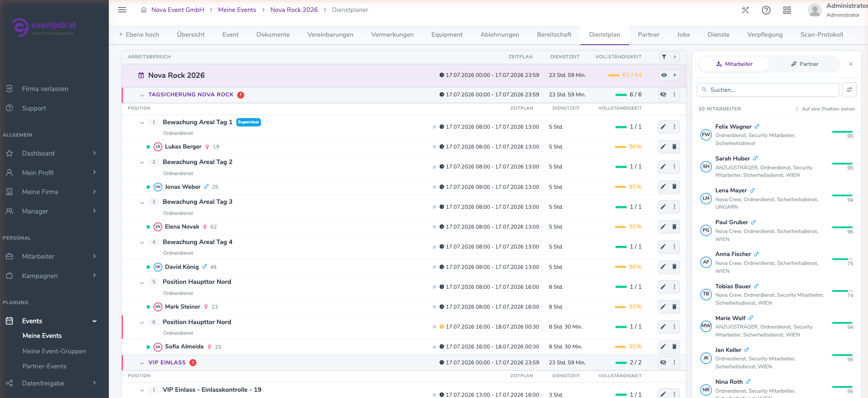Open the Dokumente tab
Viewport: 868px width, 398px height.
(x=273, y=34)
